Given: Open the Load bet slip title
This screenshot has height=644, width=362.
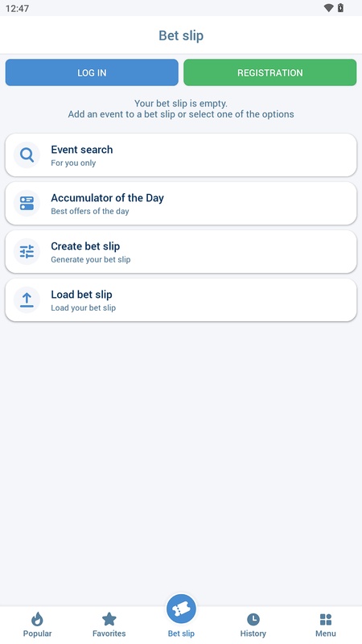Looking at the screenshot, I should [x=81, y=295].
